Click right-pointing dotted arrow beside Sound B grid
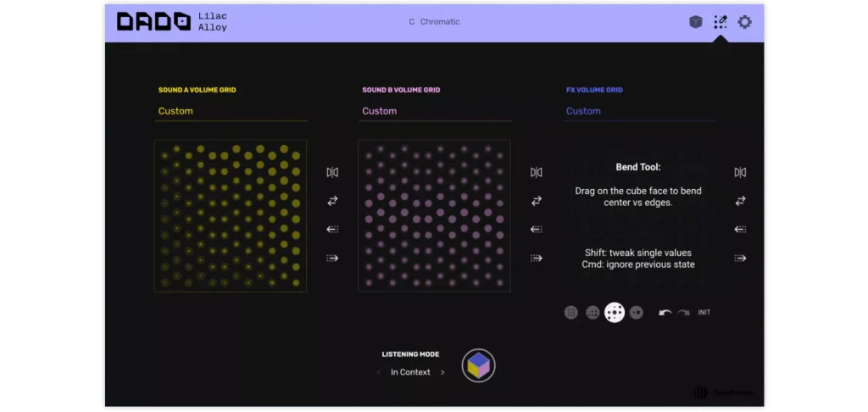The image size is (868, 412). point(537,258)
